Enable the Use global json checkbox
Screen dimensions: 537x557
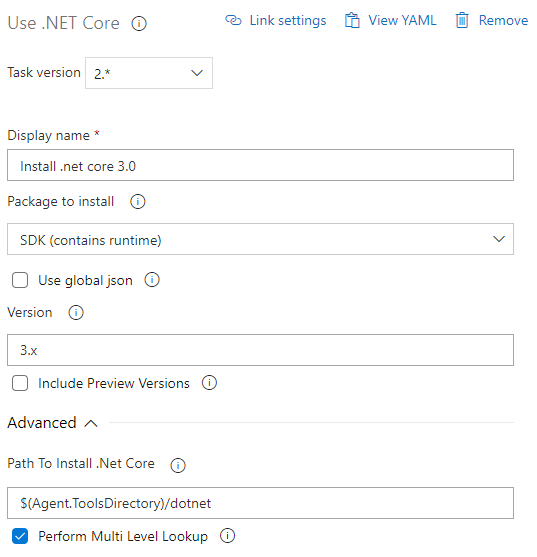[x=20, y=280]
